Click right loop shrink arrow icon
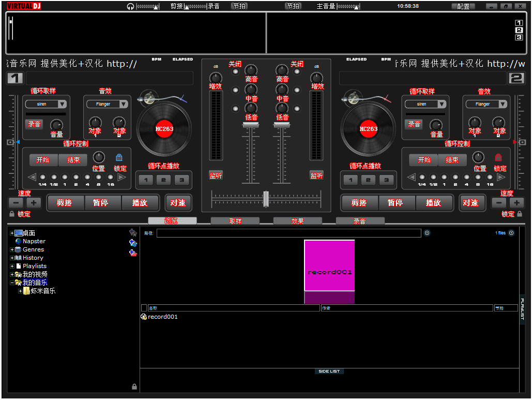 point(411,177)
